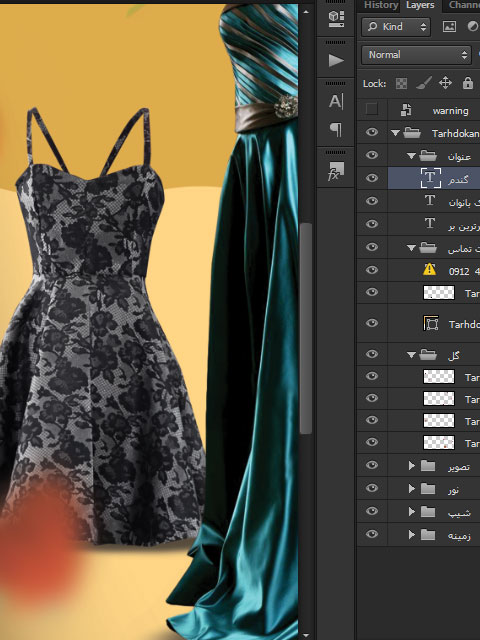The height and width of the screenshot is (640, 480).
Task: Hide the Tarhdokan group
Action: pyautogui.click(x=371, y=132)
